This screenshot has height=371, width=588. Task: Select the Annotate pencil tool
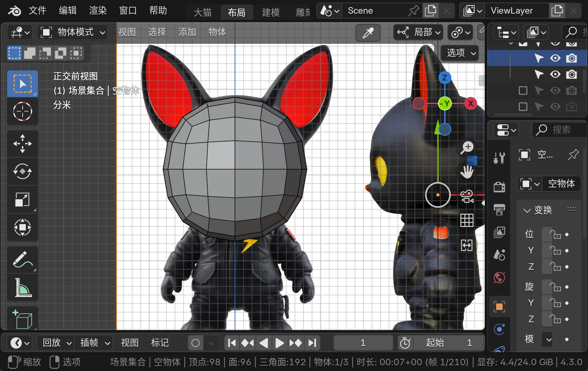pos(23,260)
